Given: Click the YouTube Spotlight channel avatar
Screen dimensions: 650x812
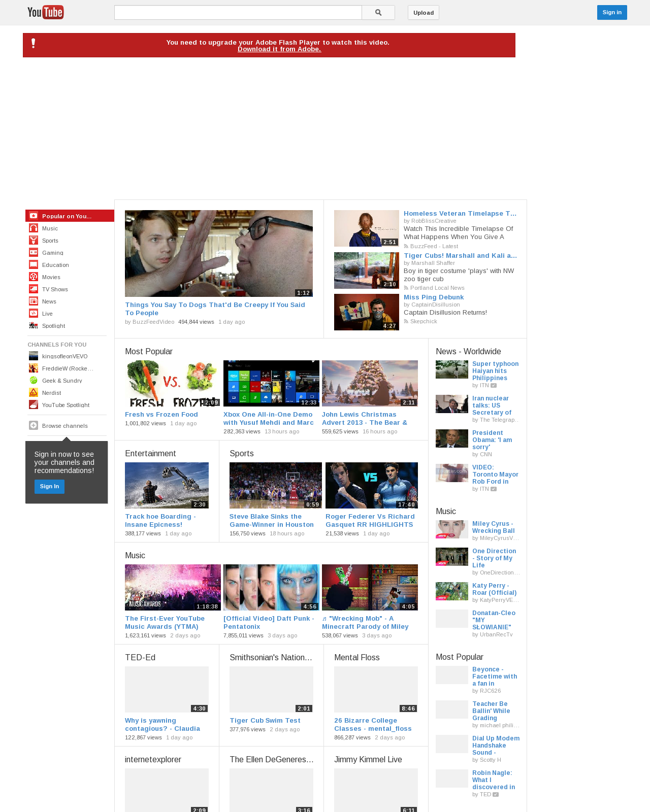Looking at the screenshot, I should pyautogui.click(x=34, y=404).
